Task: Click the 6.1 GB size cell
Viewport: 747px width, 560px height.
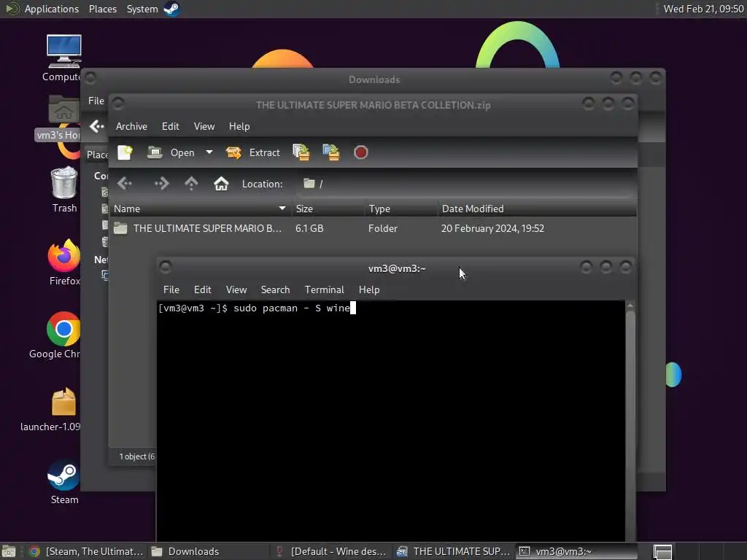Action: pyautogui.click(x=309, y=228)
